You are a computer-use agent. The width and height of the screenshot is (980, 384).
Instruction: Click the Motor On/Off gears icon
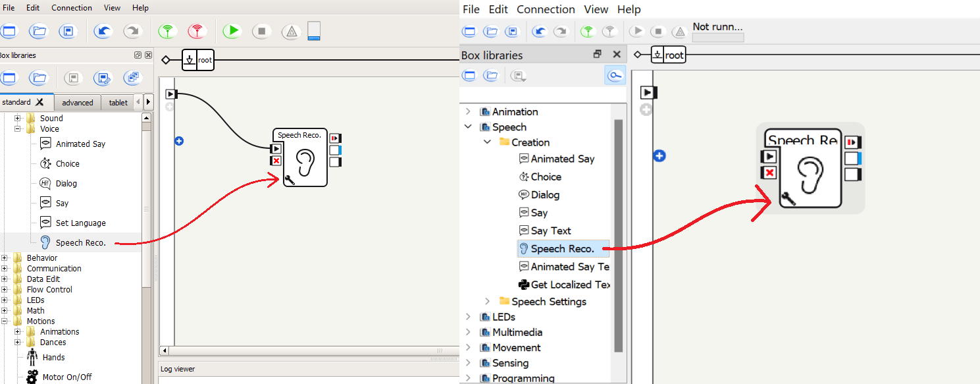pyautogui.click(x=32, y=377)
